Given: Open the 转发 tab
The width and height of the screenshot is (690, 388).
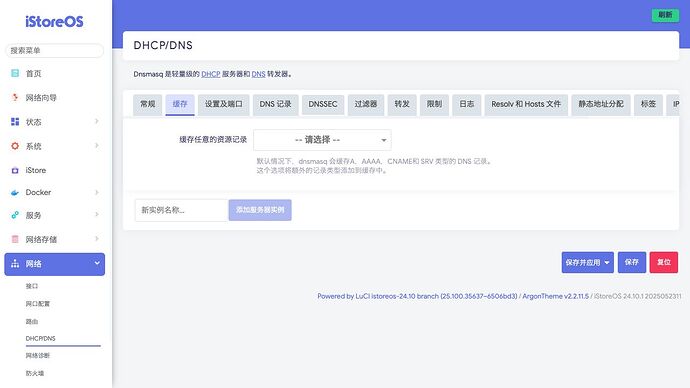Looking at the screenshot, I should point(402,104).
